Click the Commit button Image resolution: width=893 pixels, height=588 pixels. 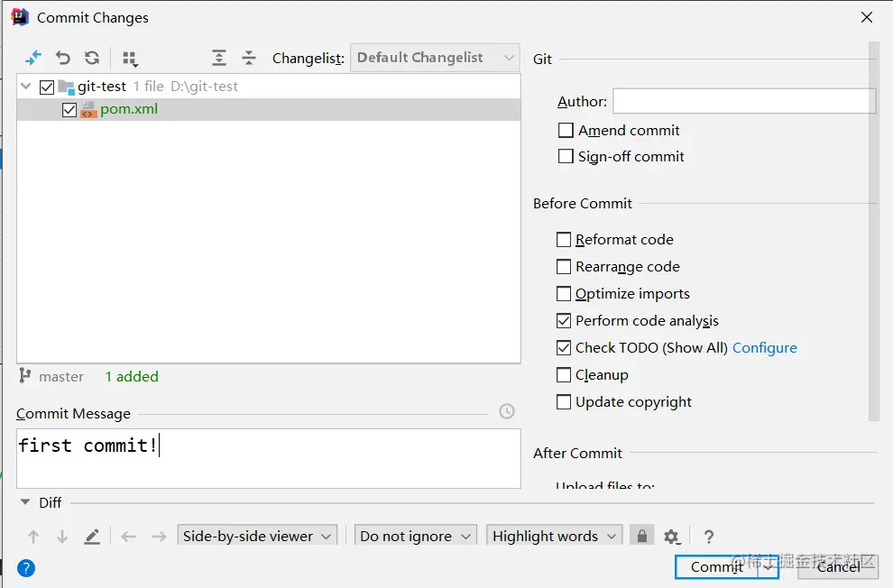pyautogui.click(x=717, y=567)
